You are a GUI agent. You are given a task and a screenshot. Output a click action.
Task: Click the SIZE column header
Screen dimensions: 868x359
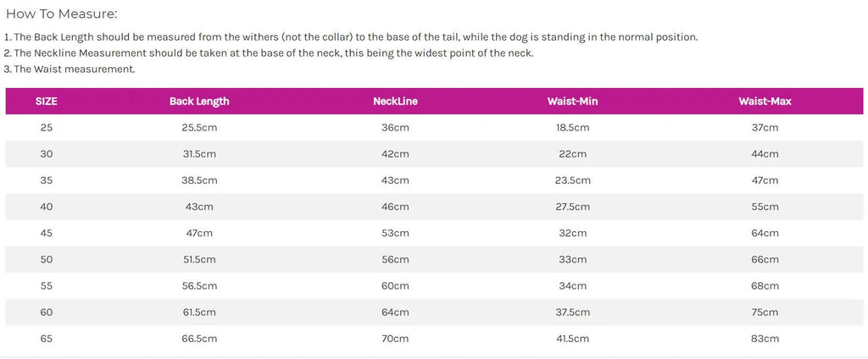[x=47, y=102]
